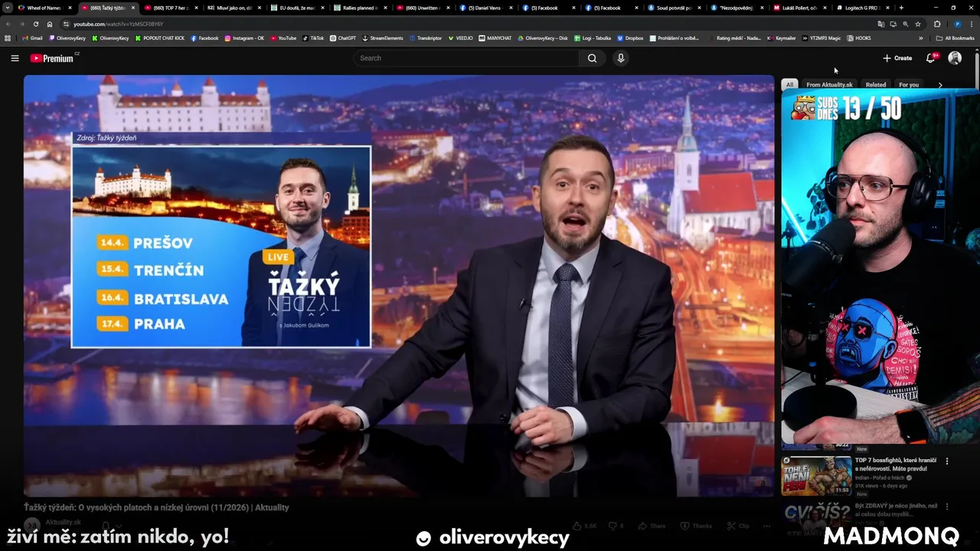Open Facebook bookmark
The image size is (980, 551).
(204, 38)
